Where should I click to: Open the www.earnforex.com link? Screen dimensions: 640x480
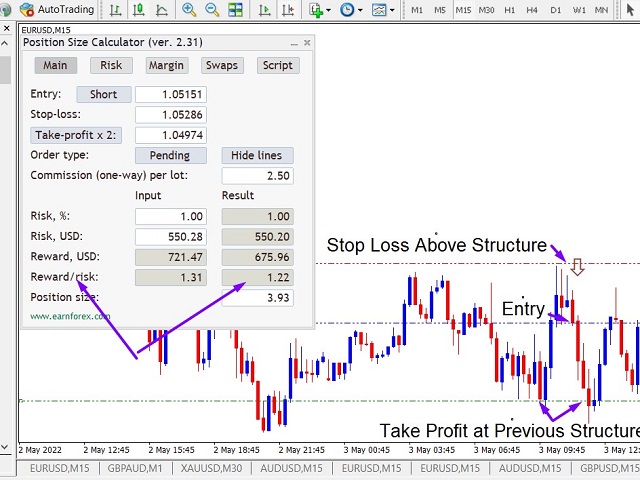click(70, 316)
